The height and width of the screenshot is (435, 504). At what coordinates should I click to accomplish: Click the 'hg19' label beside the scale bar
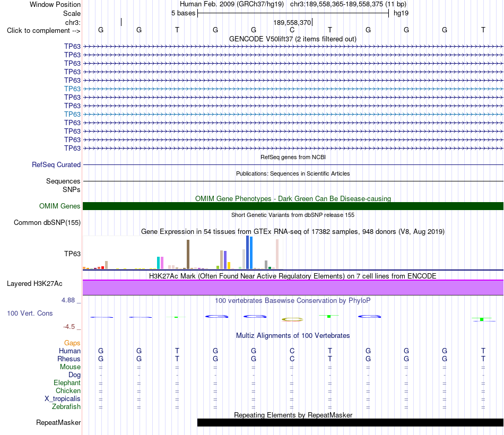pyautogui.click(x=401, y=13)
